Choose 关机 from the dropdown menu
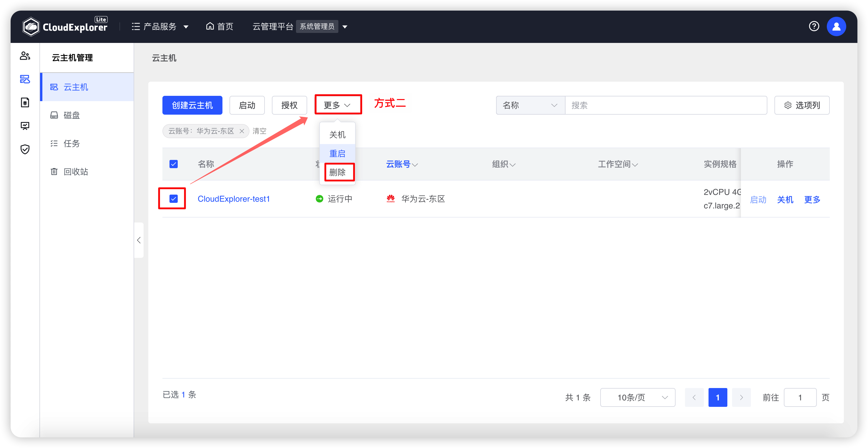 (x=337, y=135)
